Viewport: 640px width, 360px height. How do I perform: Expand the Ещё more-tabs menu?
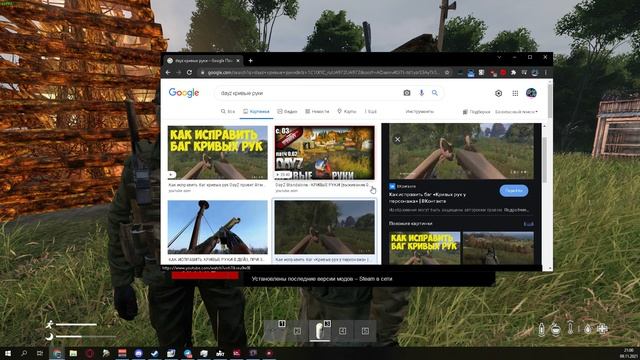point(371,111)
